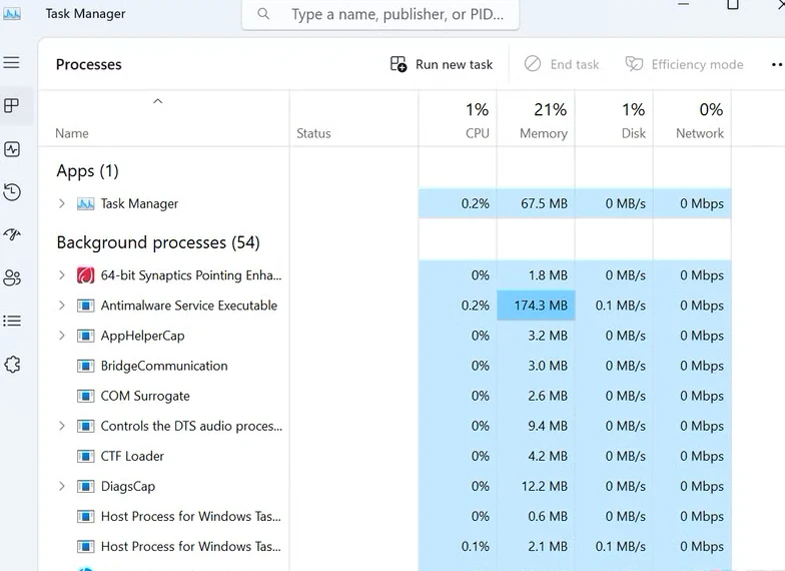
Task: Click the sort arrow above Name column
Action: 158,101
